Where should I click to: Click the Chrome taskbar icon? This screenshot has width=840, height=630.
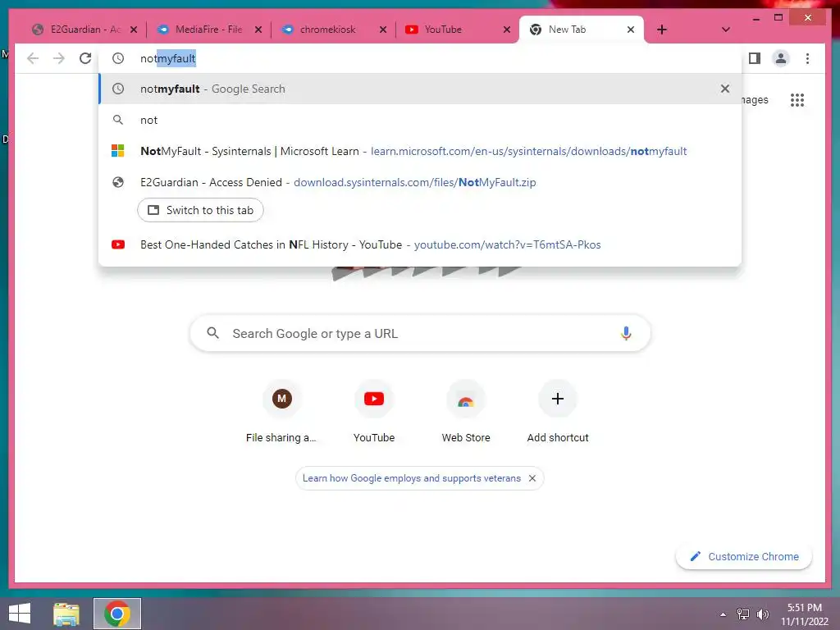[117, 614]
